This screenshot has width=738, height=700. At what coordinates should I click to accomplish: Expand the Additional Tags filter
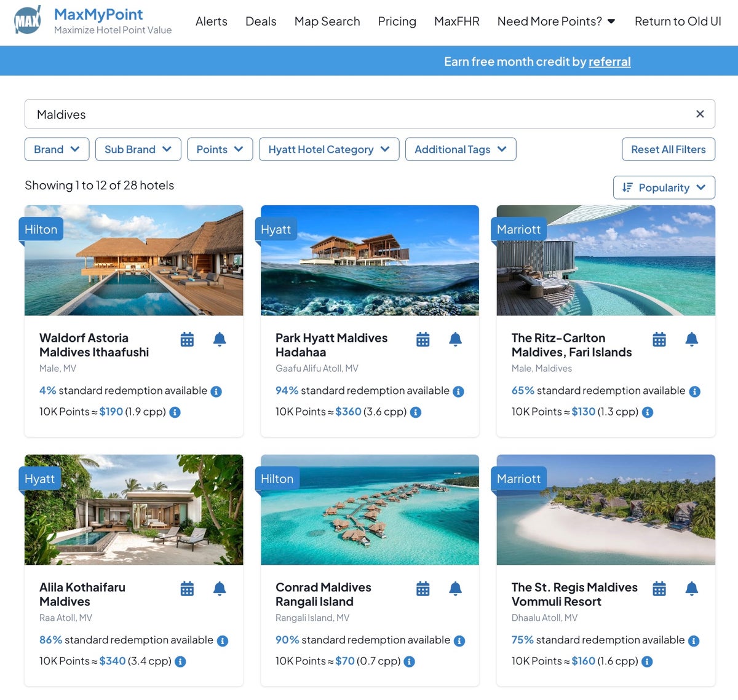click(x=460, y=149)
